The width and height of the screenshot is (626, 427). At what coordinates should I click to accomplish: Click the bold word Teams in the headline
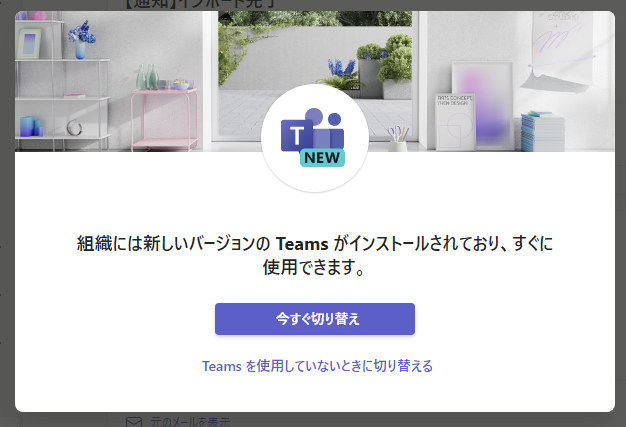302,244
